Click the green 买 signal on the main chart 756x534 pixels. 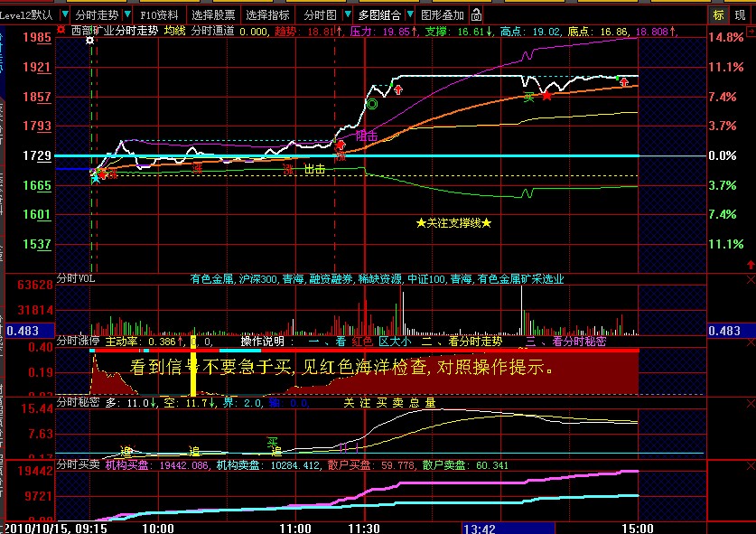[x=529, y=98]
